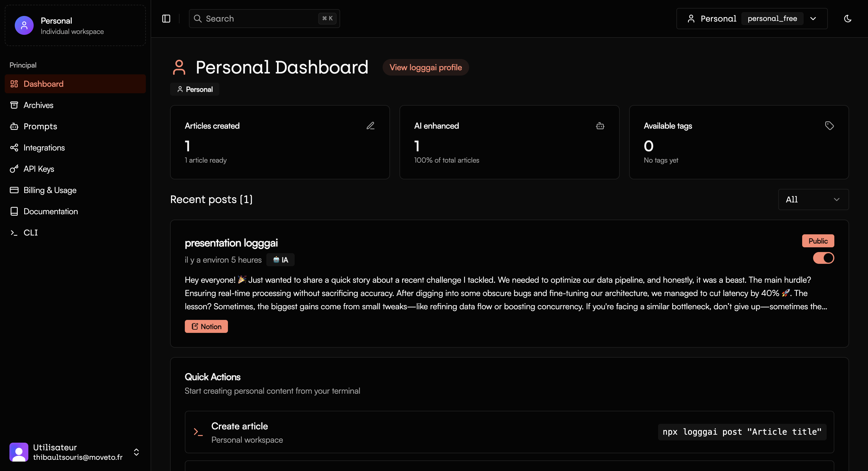Click 'il y a environ 5 heures' timestamp
The width and height of the screenshot is (868, 471).
pos(223,260)
